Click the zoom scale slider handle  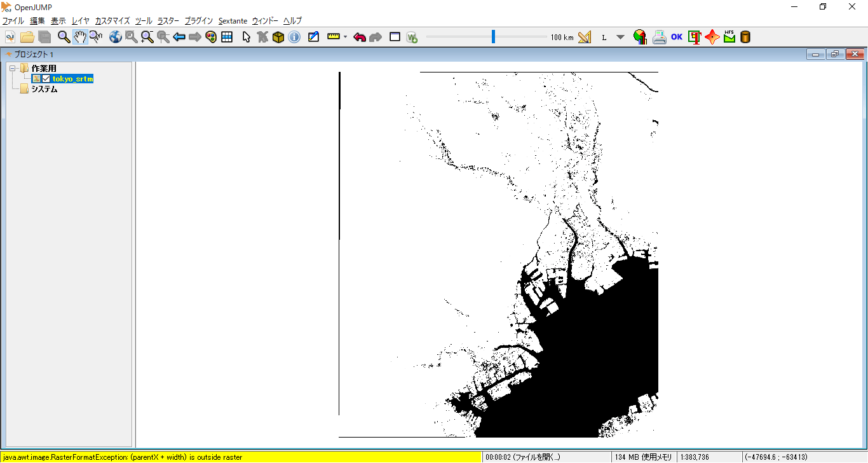point(493,37)
